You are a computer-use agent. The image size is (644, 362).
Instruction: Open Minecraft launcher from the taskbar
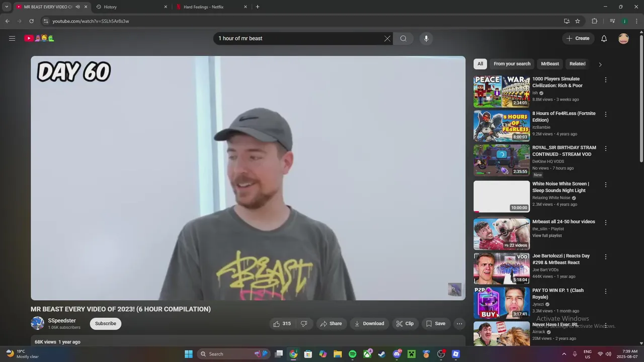[412, 354]
